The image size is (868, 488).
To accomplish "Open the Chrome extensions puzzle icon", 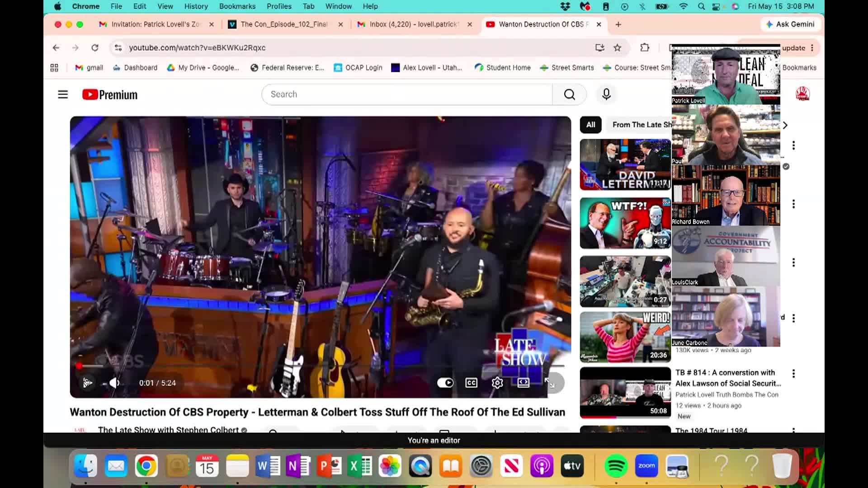I will click(x=645, y=48).
